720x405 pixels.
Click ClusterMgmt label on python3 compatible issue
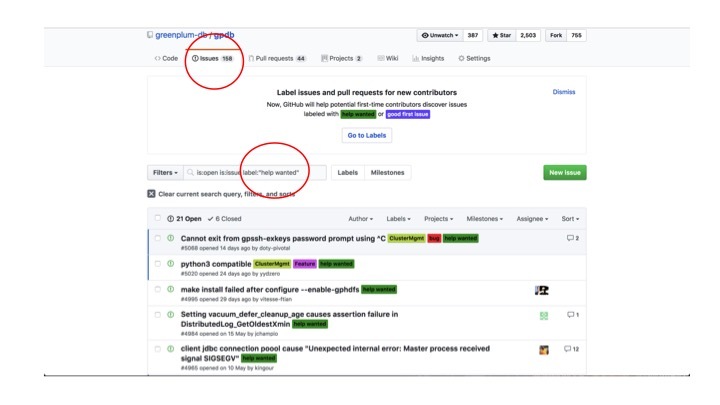tap(272, 264)
